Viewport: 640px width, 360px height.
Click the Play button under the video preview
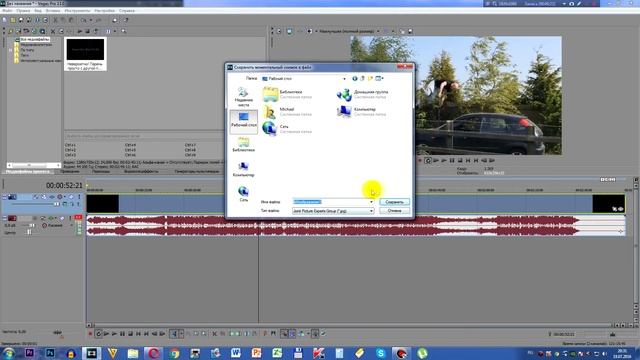pos(444,160)
